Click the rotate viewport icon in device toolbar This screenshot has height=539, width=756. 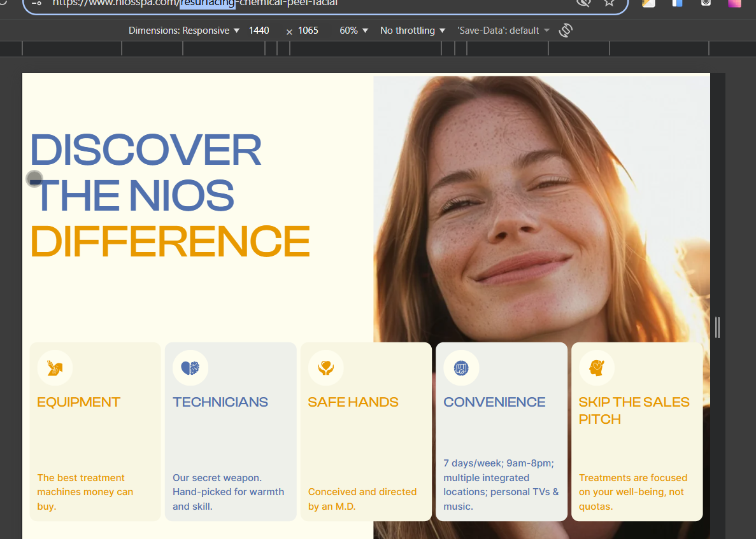pyautogui.click(x=565, y=31)
